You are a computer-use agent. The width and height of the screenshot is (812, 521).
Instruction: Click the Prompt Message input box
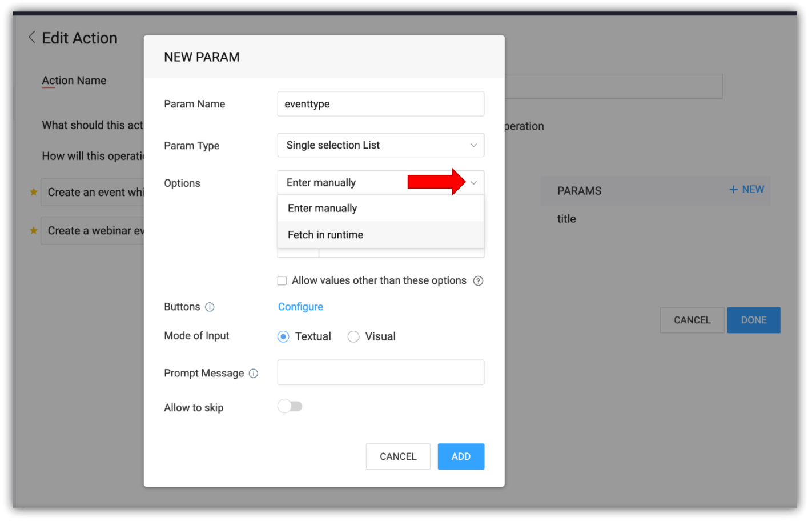pyautogui.click(x=380, y=372)
